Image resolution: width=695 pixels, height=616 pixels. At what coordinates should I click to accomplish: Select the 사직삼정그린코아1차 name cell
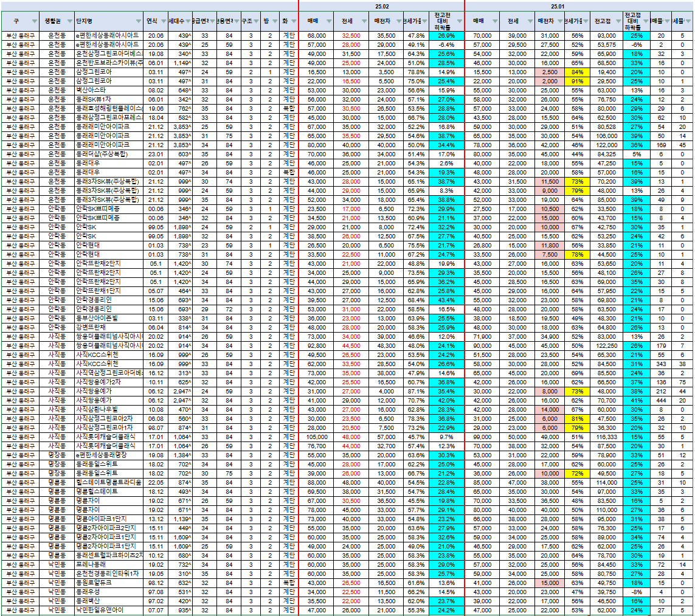109,428
